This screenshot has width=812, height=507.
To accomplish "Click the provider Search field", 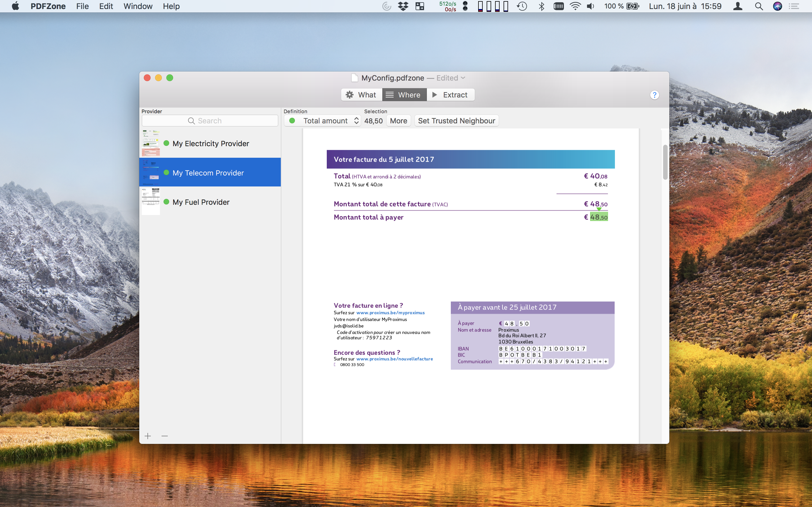I will click(210, 121).
